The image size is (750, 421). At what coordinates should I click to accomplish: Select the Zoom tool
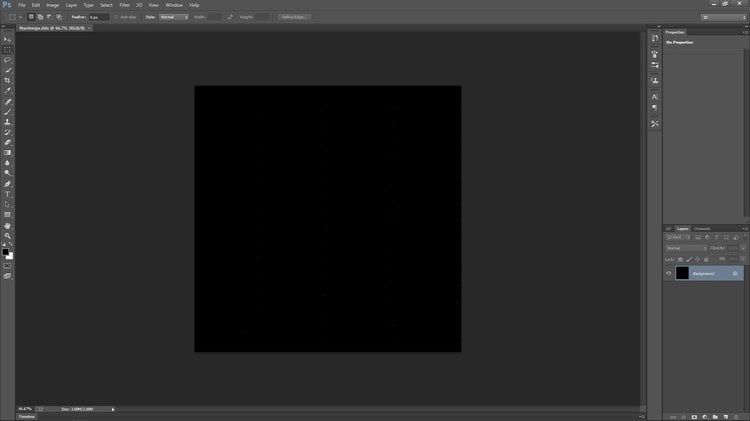pyautogui.click(x=7, y=236)
